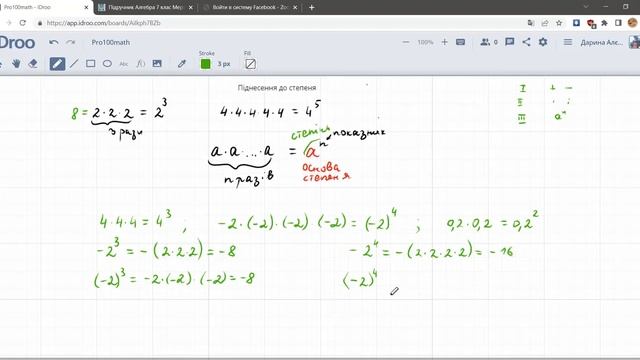Close the Pro100math - iDroo tab

(86, 7)
